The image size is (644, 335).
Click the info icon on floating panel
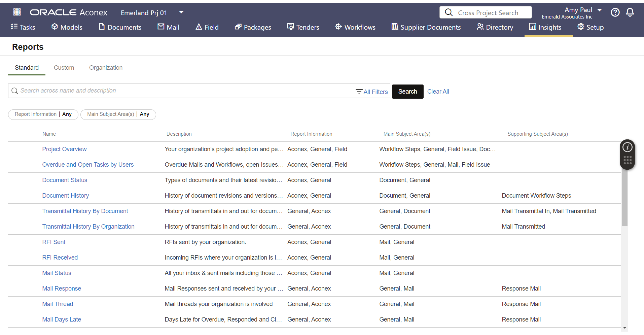(627, 147)
